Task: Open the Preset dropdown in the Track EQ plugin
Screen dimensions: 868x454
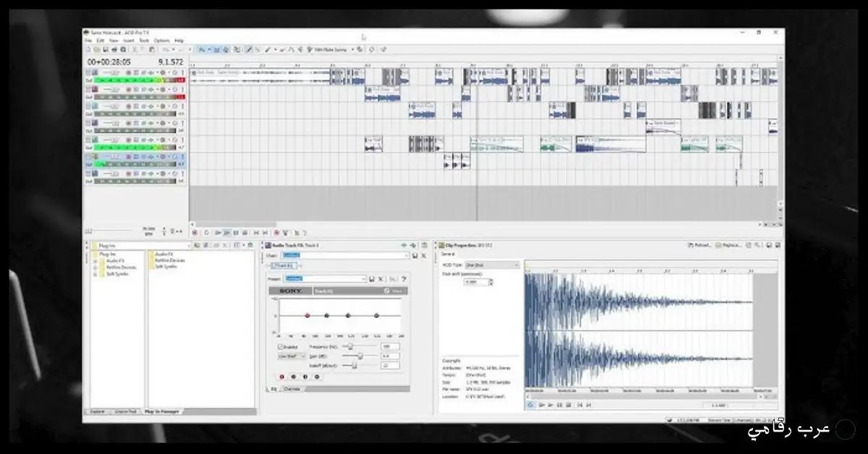Action: click(323, 279)
